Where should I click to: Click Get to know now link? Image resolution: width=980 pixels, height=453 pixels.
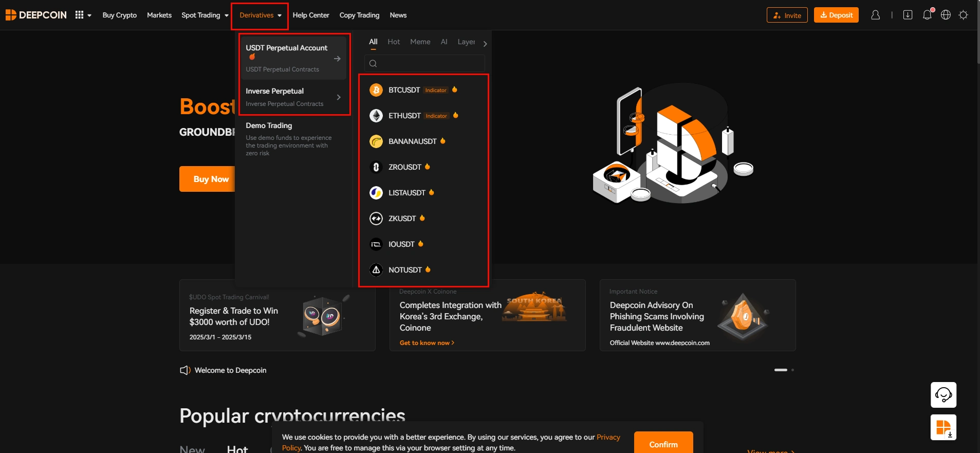[x=427, y=343]
